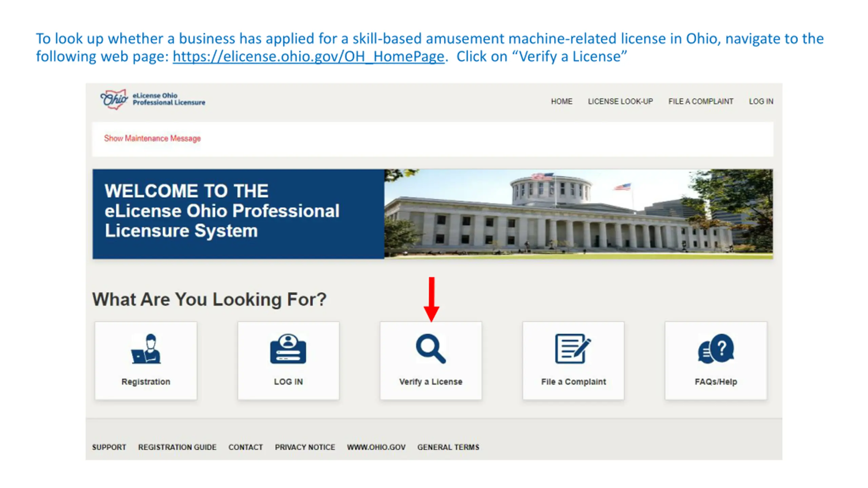The width and height of the screenshot is (868, 488).
Task: Open LICENSE LOOK-UP in top navigation
Action: pos(620,101)
